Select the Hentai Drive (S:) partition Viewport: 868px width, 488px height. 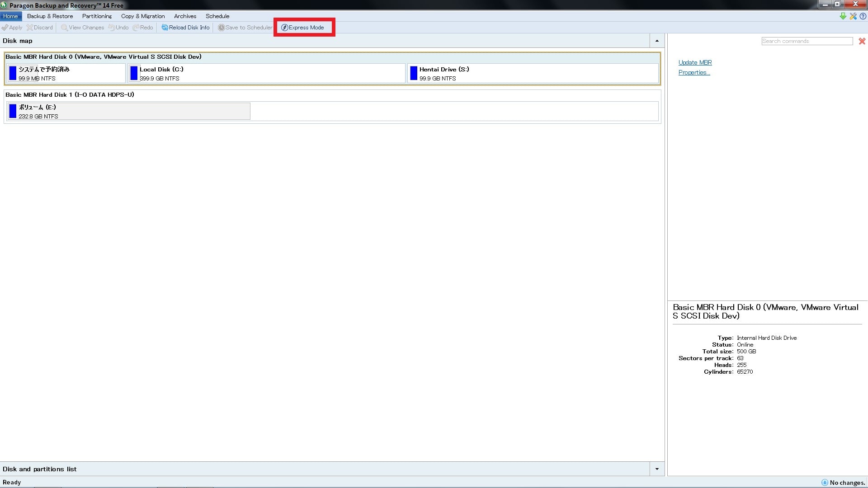(533, 73)
